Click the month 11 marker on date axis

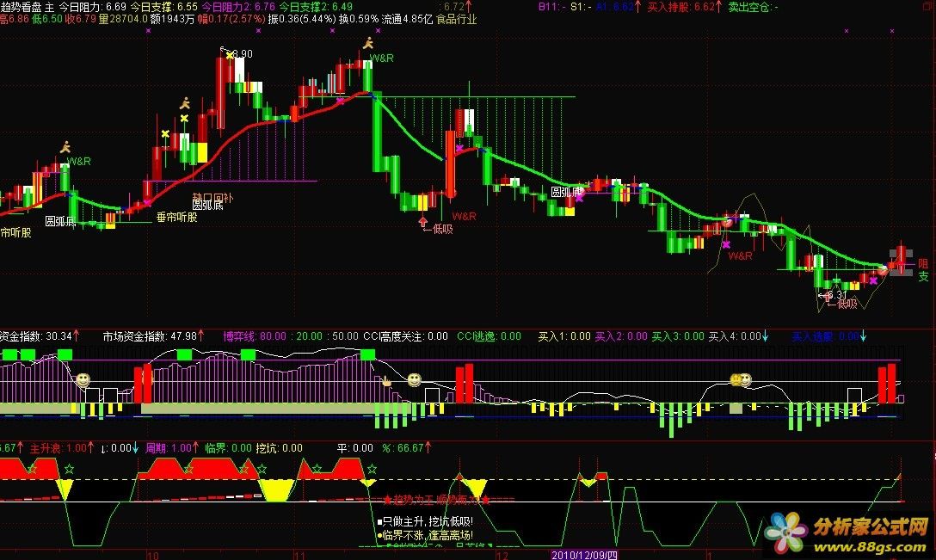[x=299, y=555]
